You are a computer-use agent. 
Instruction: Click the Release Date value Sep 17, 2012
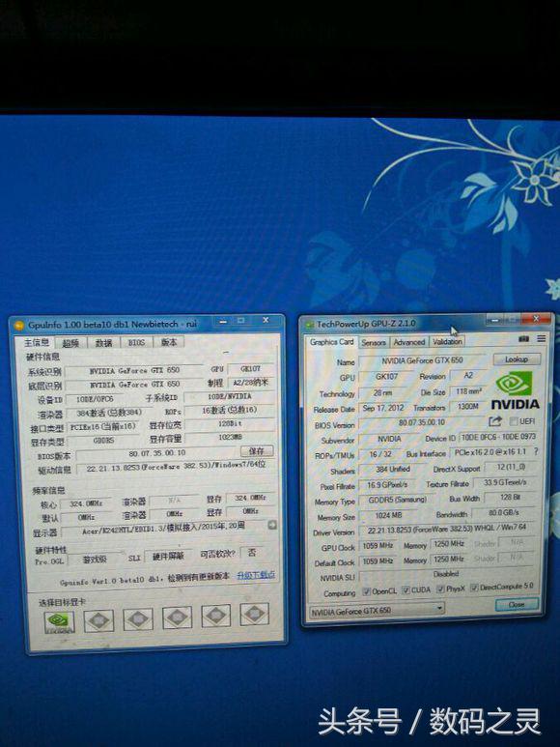[x=383, y=408]
